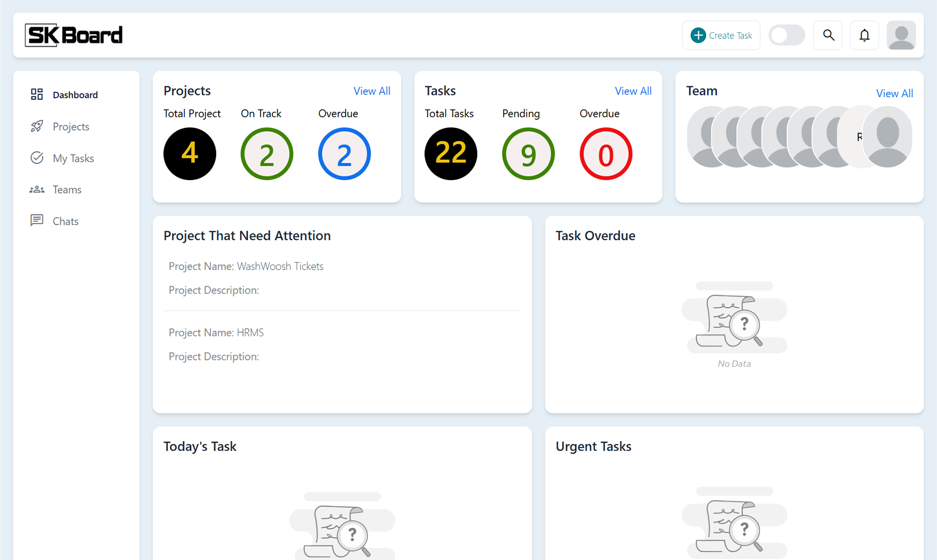The width and height of the screenshot is (937, 560).
Task: Click the Projects rocket icon
Action: click(x=37, y=126)
